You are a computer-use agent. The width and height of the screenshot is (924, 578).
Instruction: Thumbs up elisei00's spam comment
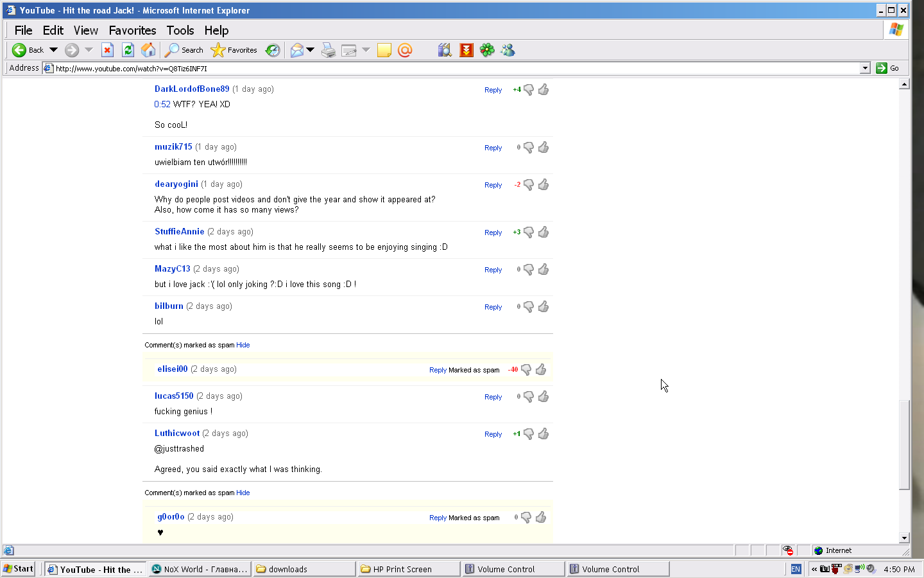pyautogui.click(x=541, y=369)
